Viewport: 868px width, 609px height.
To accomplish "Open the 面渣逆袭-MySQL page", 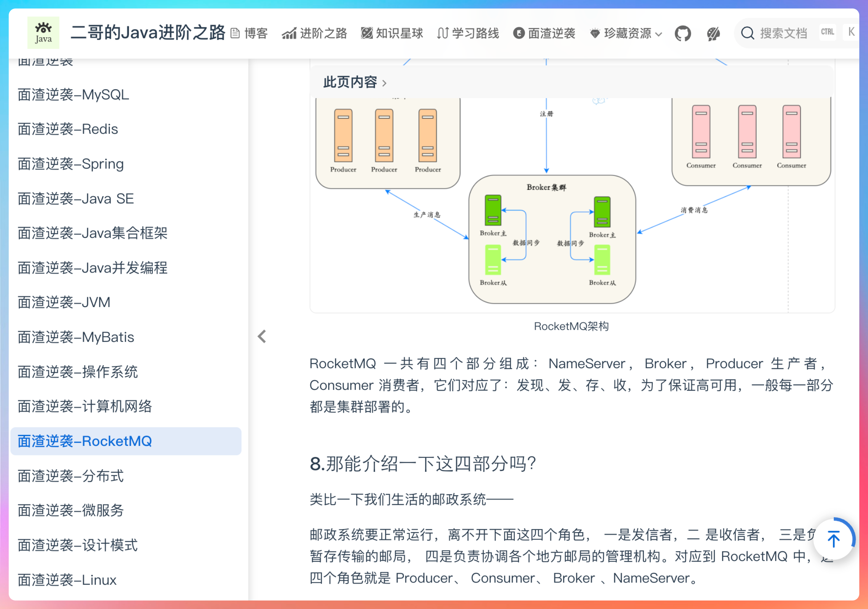I will 73,95.
